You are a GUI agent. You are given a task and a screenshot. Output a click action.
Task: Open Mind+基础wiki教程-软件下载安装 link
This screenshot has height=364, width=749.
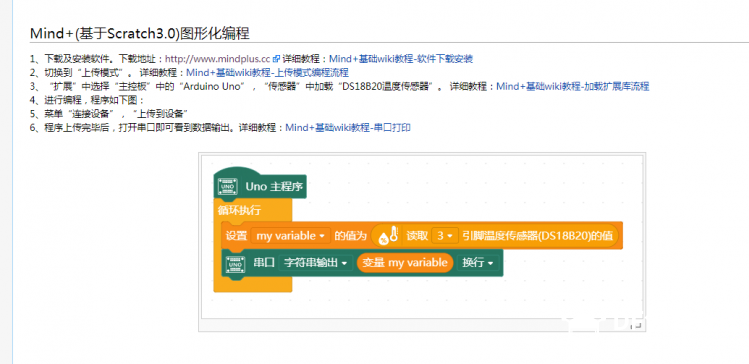(x=401, y=59)
